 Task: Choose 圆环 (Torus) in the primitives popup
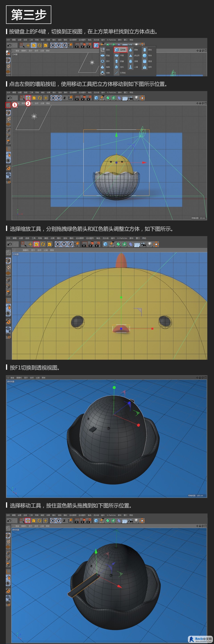[105, 61]
